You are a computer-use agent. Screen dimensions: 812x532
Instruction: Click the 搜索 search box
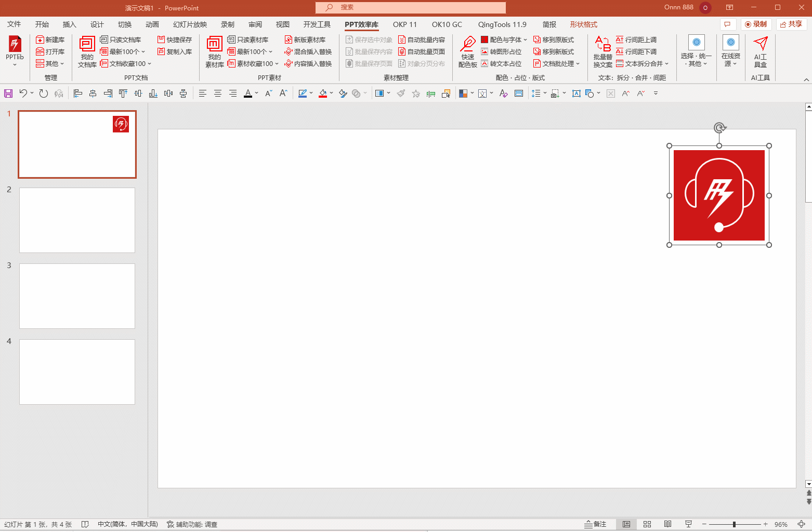click(x=411, y=7)
